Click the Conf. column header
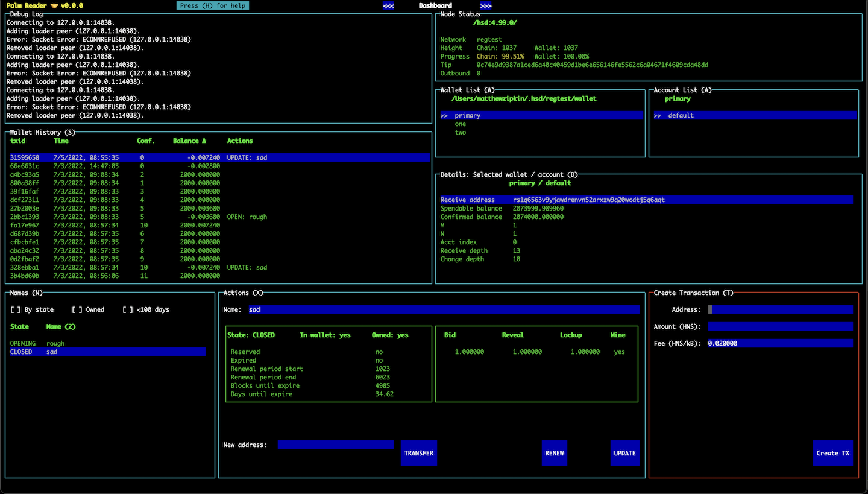This screenshot has height=494, width=868. (x=146, y=141)
